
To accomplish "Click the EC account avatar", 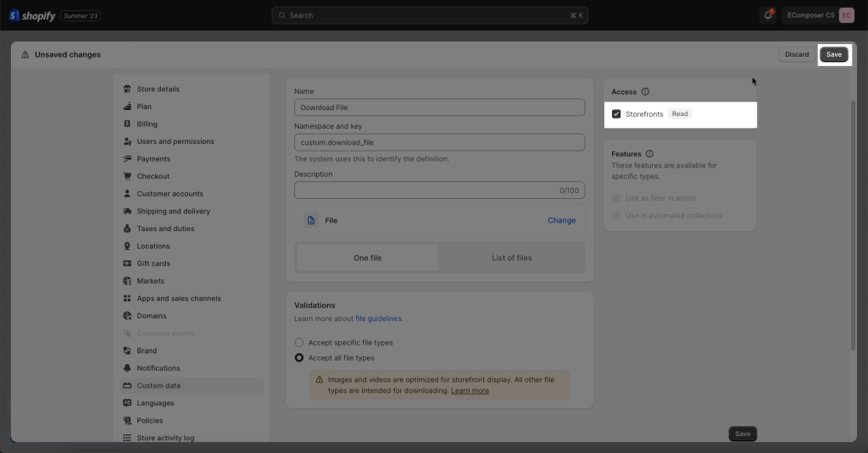I will [846, 15].
